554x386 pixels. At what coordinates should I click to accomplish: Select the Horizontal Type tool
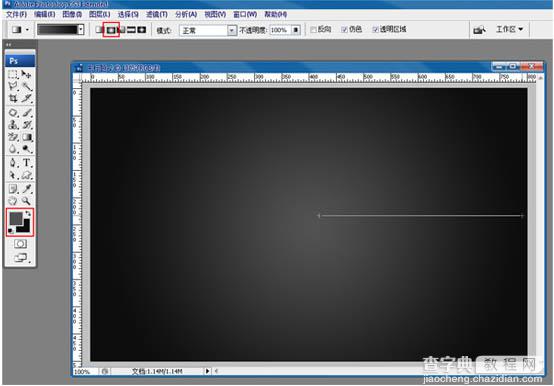26,163
